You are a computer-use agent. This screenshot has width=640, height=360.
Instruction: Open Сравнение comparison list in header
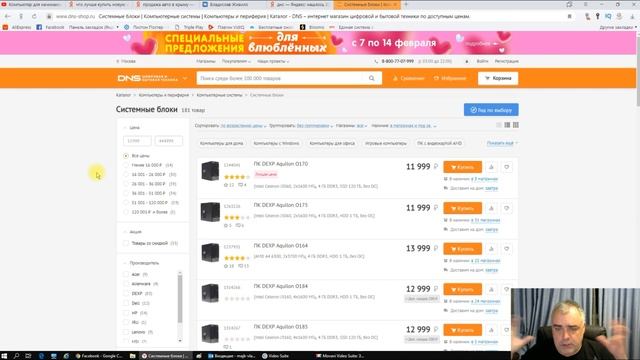(x=408, y=78)
